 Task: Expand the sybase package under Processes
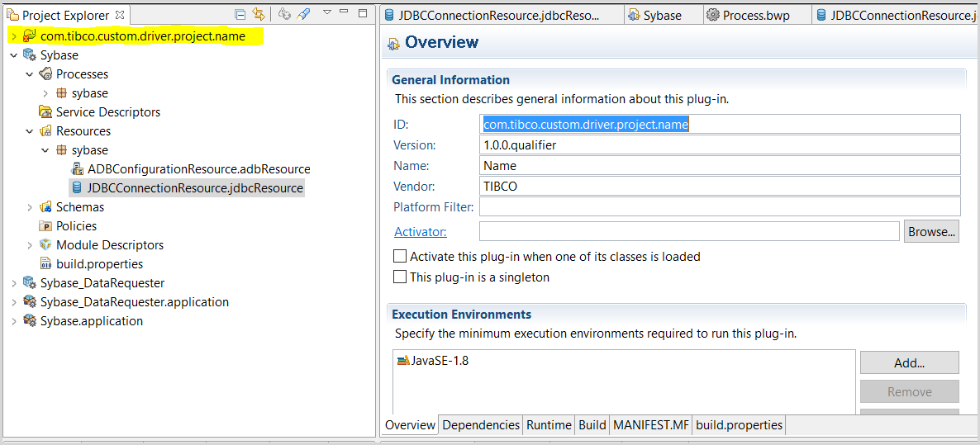tap(45, 93)
